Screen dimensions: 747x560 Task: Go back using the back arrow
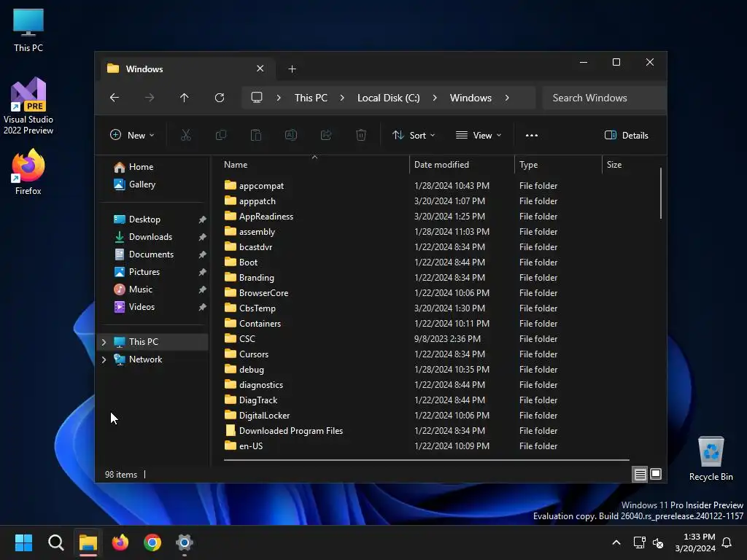(x=115, y=98)
